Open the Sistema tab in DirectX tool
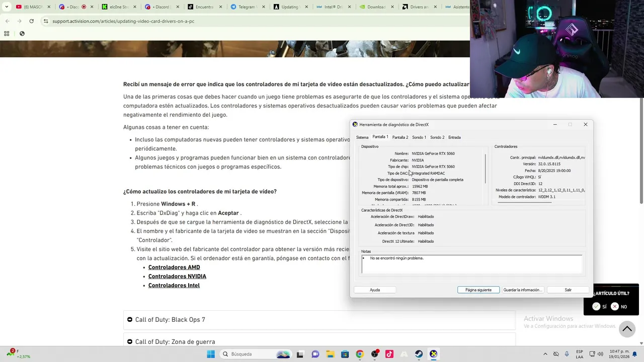Image resolution: width=644 pixels, height=362 pixels. coord(362,137)
